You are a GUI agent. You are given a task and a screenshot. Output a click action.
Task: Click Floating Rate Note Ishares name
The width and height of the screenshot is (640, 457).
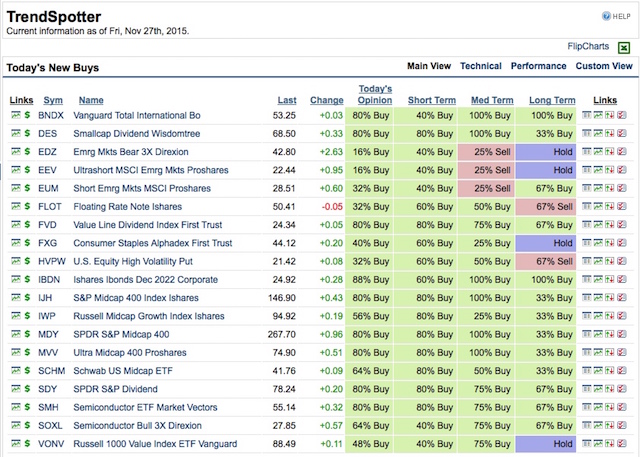pos(127,207)
